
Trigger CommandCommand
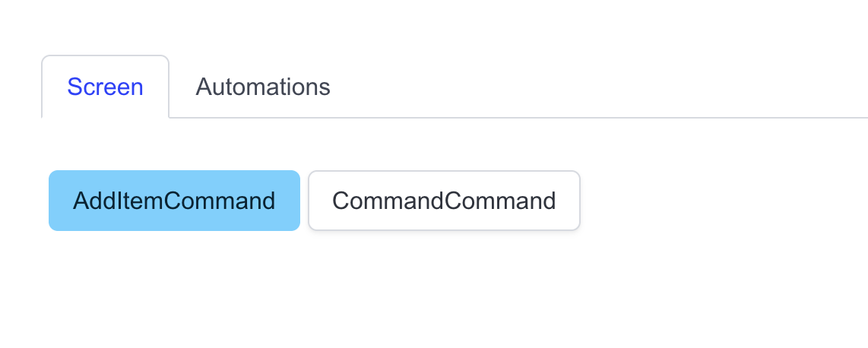(444, 201)
